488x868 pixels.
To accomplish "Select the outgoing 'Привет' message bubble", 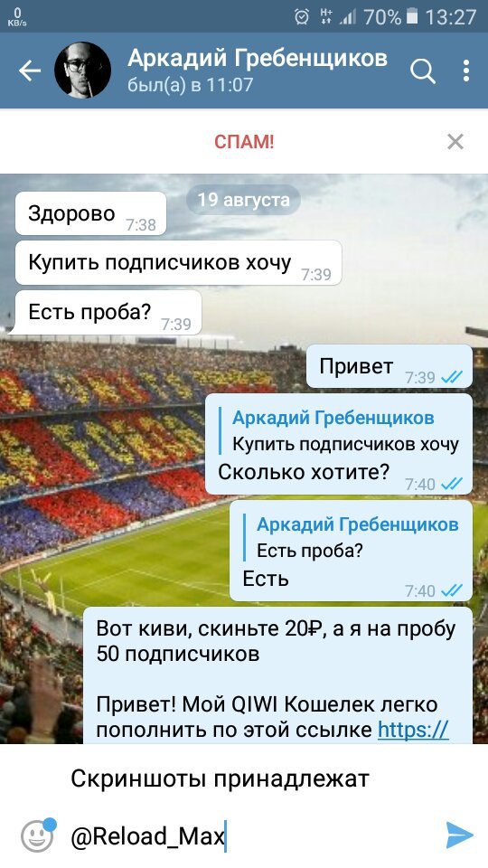I will point(389,366).
